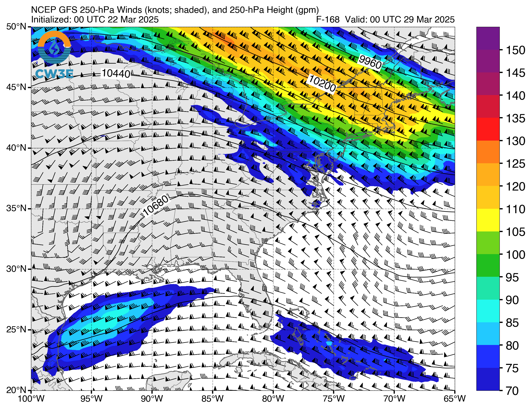
Task: Click the colorbar tick label 70
Action: coord(512,390)
